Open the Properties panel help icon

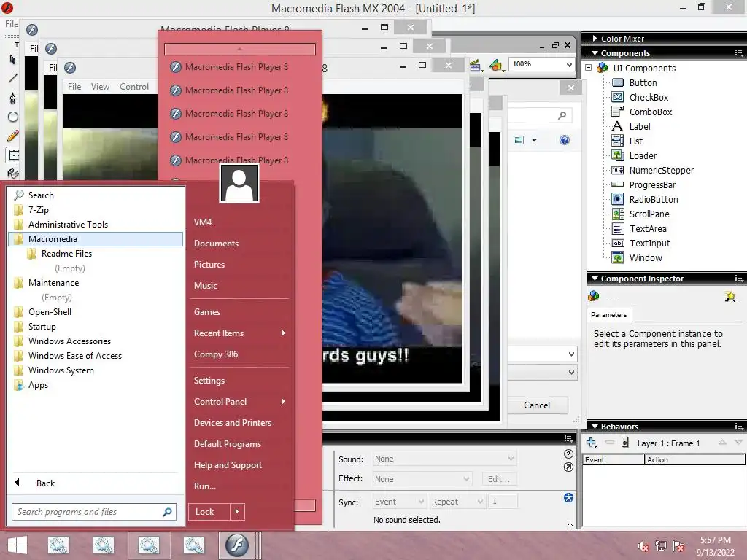tap(568, 454)
